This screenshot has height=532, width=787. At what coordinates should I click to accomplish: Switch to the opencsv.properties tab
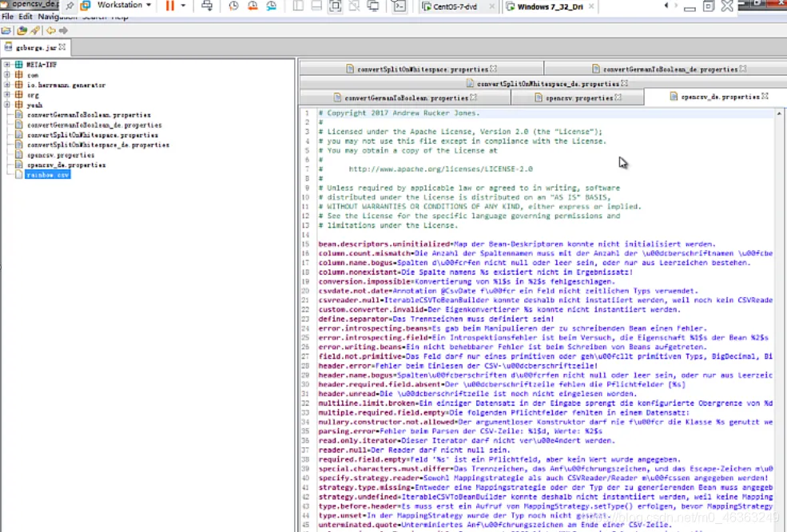click(578, 97)
